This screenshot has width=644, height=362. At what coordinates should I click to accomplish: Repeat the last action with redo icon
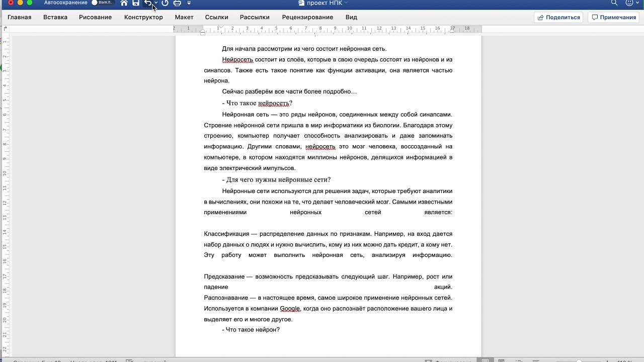point(165,3)
